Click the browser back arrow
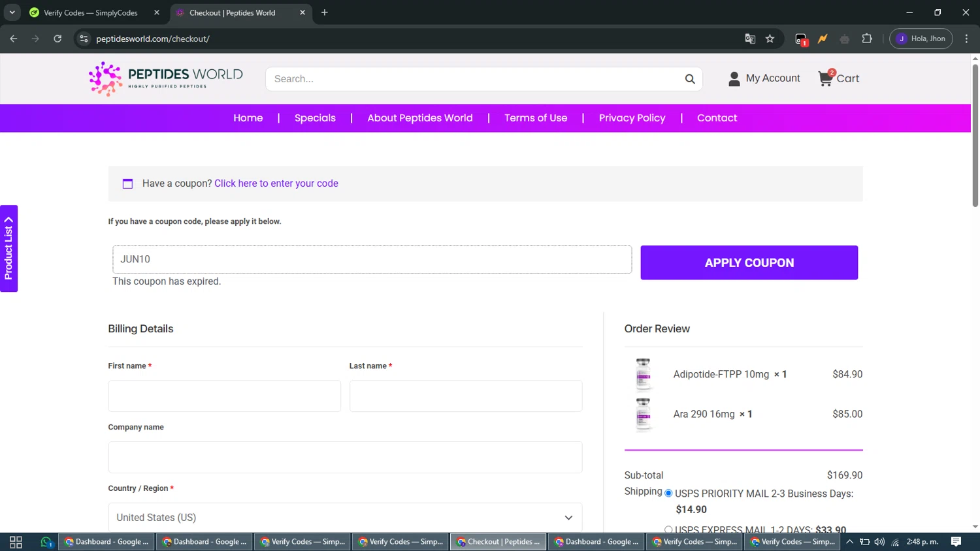This screenshot has height=551, width=980. (x=14, y=39)
